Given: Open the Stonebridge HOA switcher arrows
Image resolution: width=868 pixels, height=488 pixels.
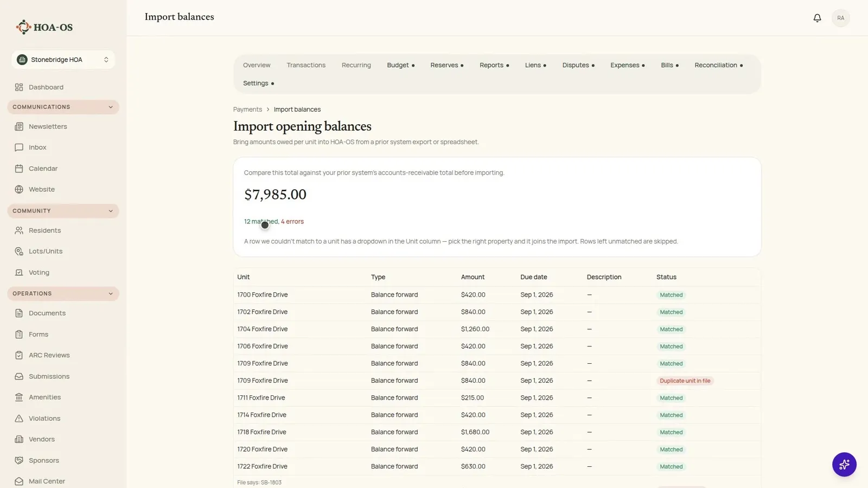Looking at the screenshot, I should tap(106, 60).
